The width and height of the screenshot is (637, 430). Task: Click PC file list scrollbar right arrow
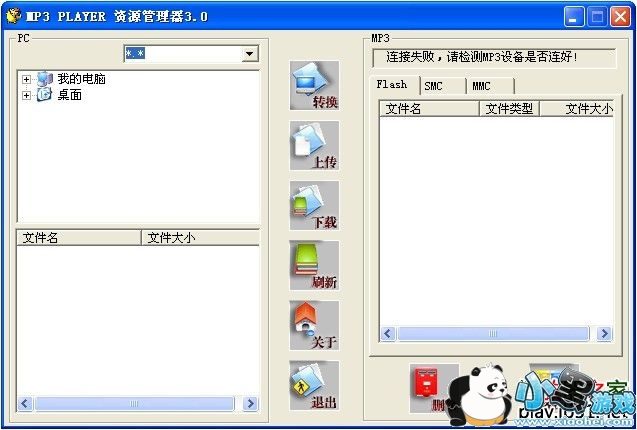(250, 404)
